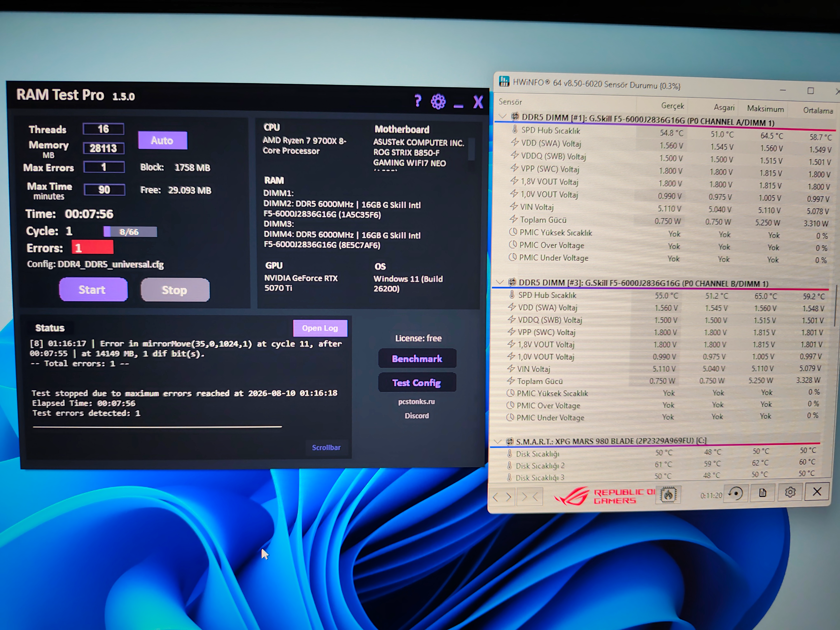The image size is (840, 630).
Task: Click the Asgari column header
Action: [x=724, y=107]
